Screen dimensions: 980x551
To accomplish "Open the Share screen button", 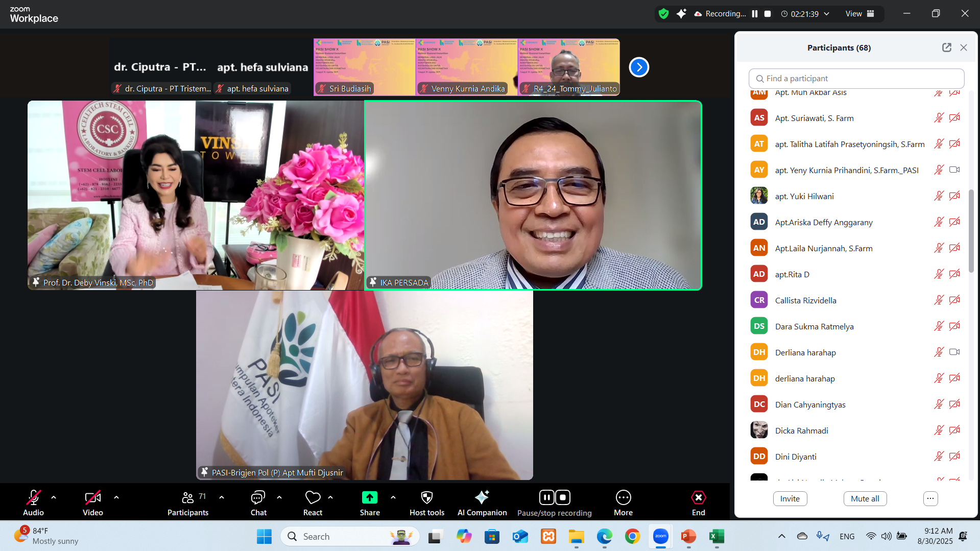I will 369,503.
